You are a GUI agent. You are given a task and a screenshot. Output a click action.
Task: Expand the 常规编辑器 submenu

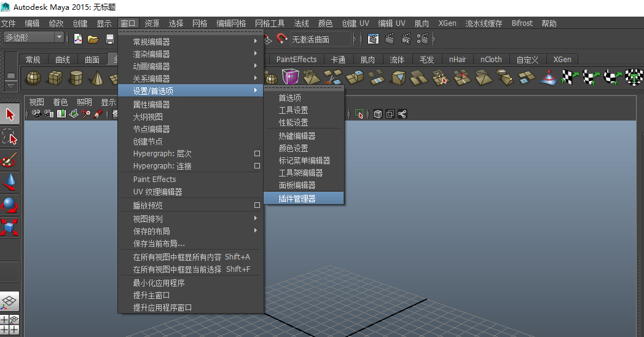(190, 41)
